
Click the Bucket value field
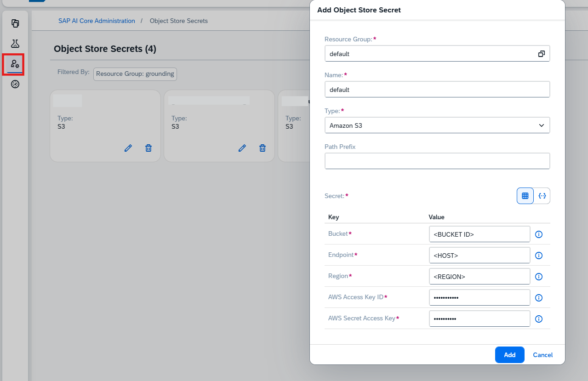click(480, 234)
